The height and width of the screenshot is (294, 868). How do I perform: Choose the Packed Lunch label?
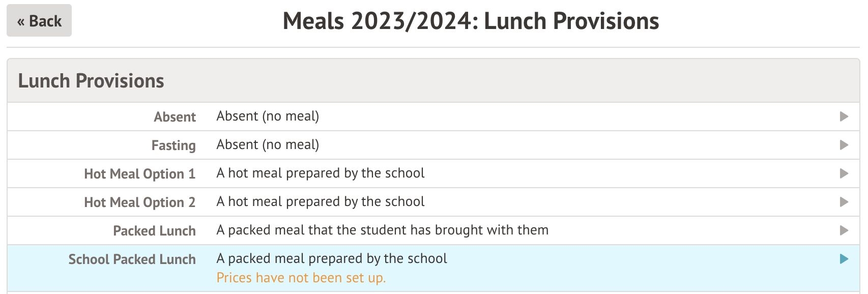point(154,231)
